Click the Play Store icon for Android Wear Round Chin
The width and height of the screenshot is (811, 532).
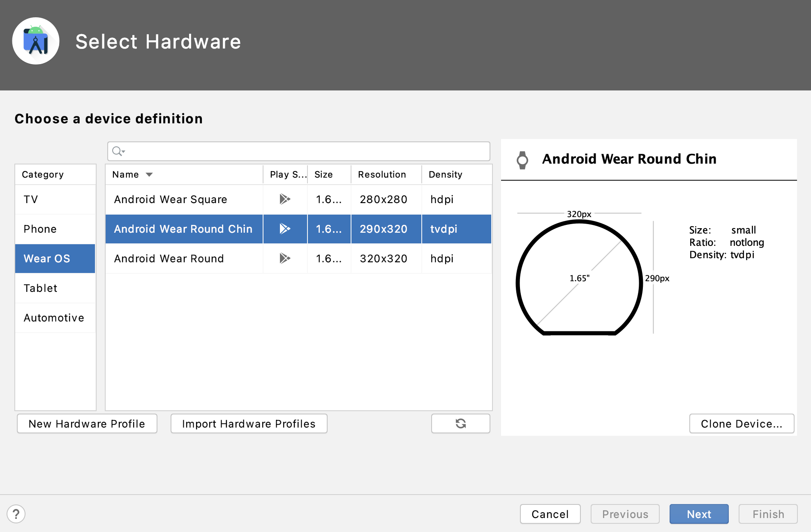284,229
